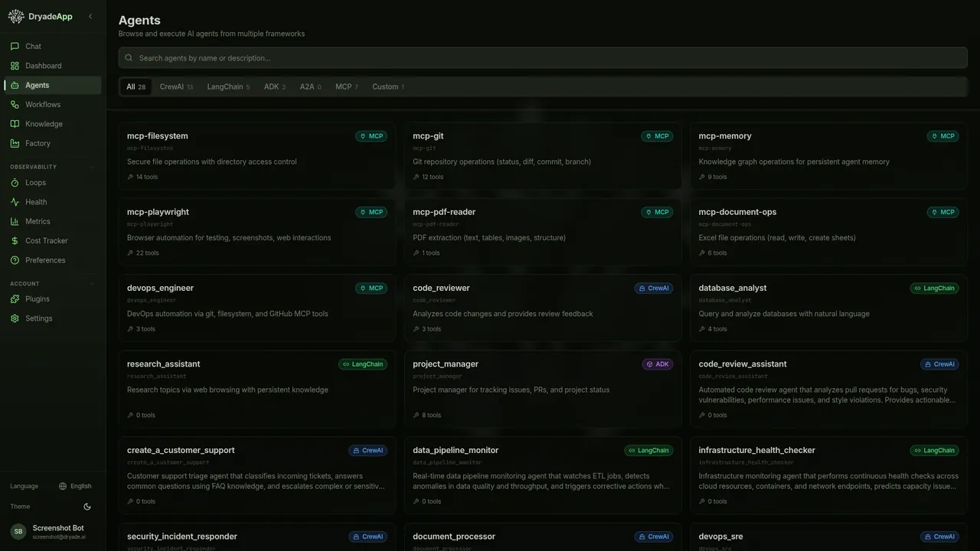Open the mcp-git agent card

click(x=542, y=155)
